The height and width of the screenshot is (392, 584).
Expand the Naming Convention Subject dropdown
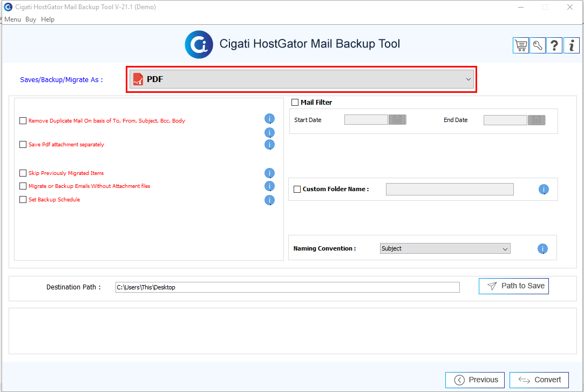point(445,248)
